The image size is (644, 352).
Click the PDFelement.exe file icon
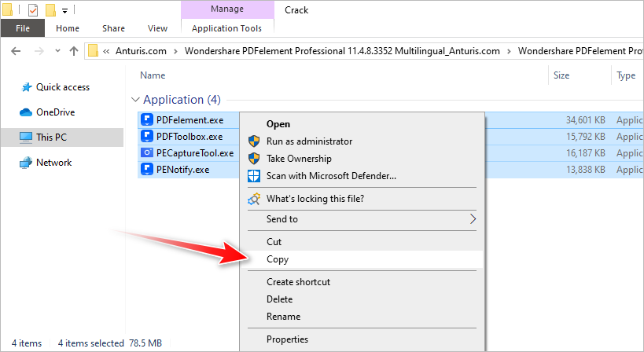[147, 120]
